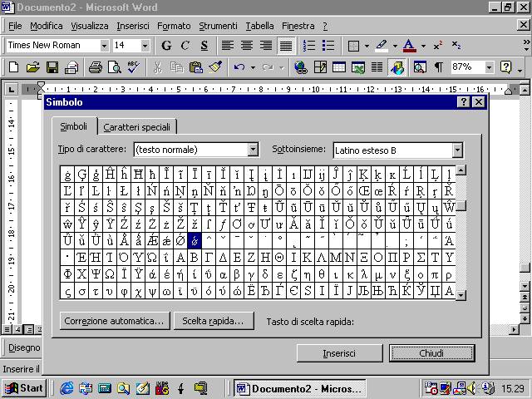Click the Correzione automatica button

(x=115, y=321)
